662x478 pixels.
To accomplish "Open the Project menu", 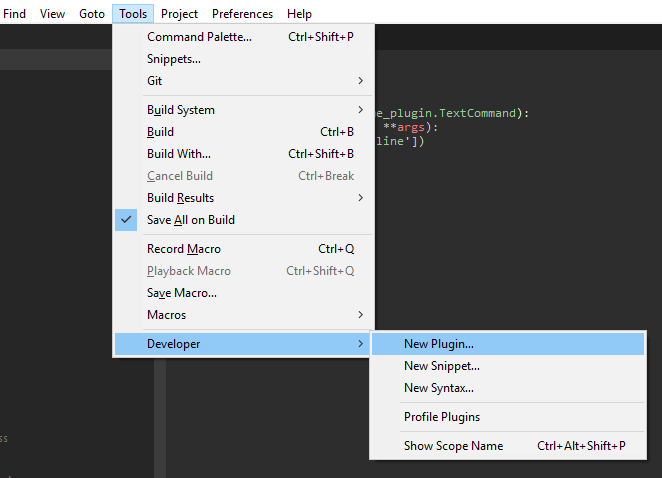I will click(x=179, y=14).
